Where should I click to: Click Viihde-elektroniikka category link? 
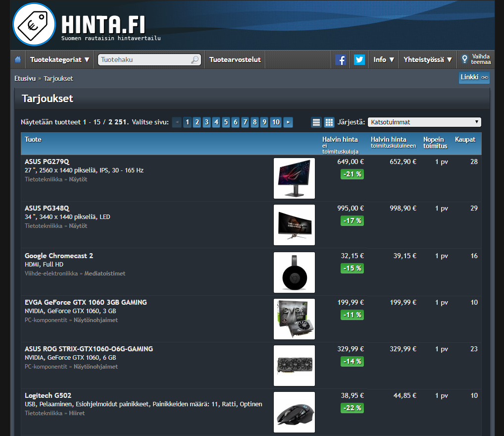pyautogui.click(x=51, y=273)
